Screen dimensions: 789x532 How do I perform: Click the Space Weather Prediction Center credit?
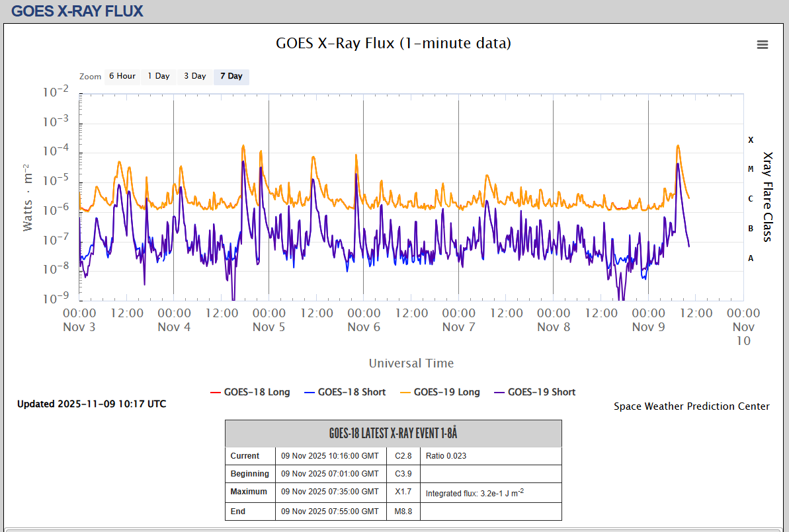(691, 406)
